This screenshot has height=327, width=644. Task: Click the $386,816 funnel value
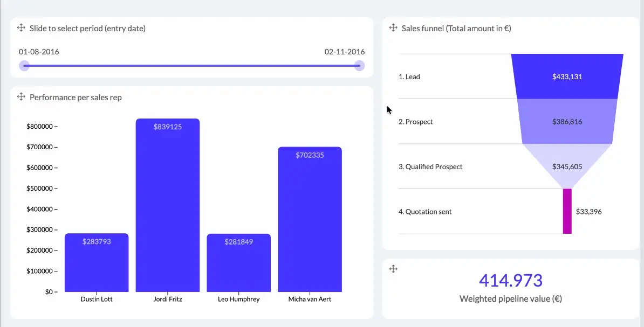click(x=567, y=121)
